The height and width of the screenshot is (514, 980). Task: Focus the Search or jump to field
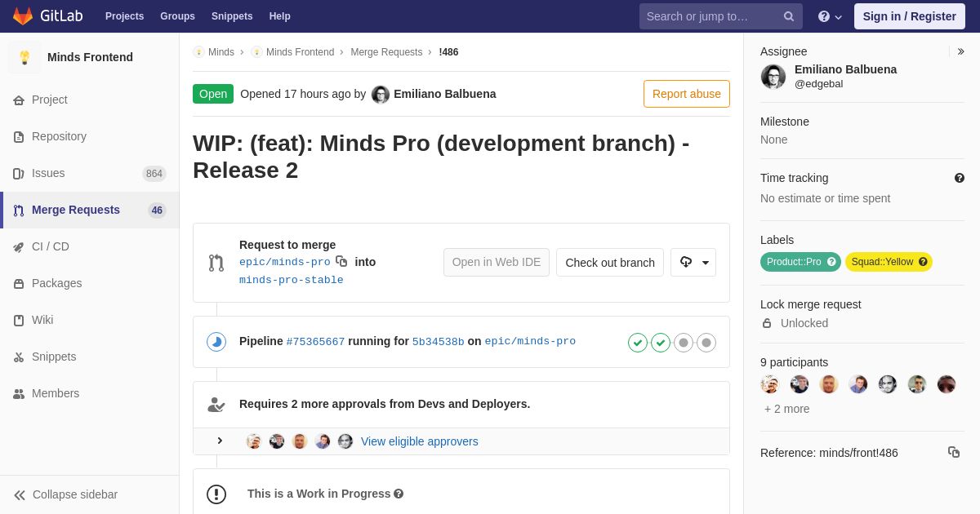(x=720, y=16)
